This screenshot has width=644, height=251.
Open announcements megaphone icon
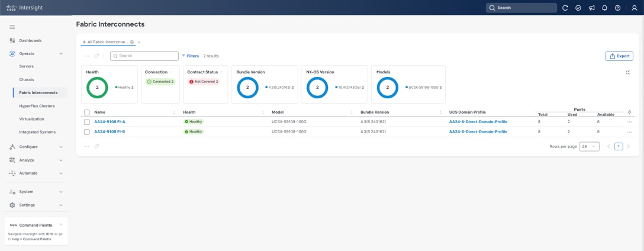pos(591,8)
